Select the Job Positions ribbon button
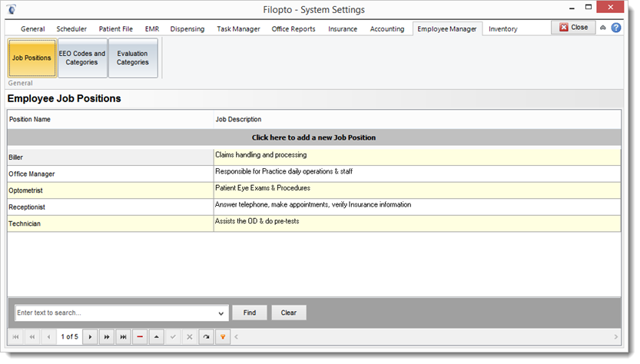640x364 pixels. click(32, 58)
